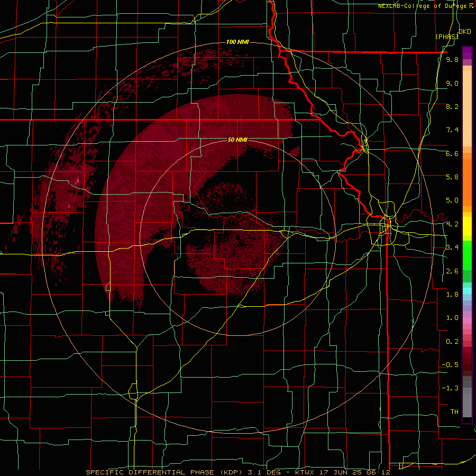Viewport: 476px width, 476px height.
Task: Select the 8.2 scale label
Action: click(x=452, y=106)
